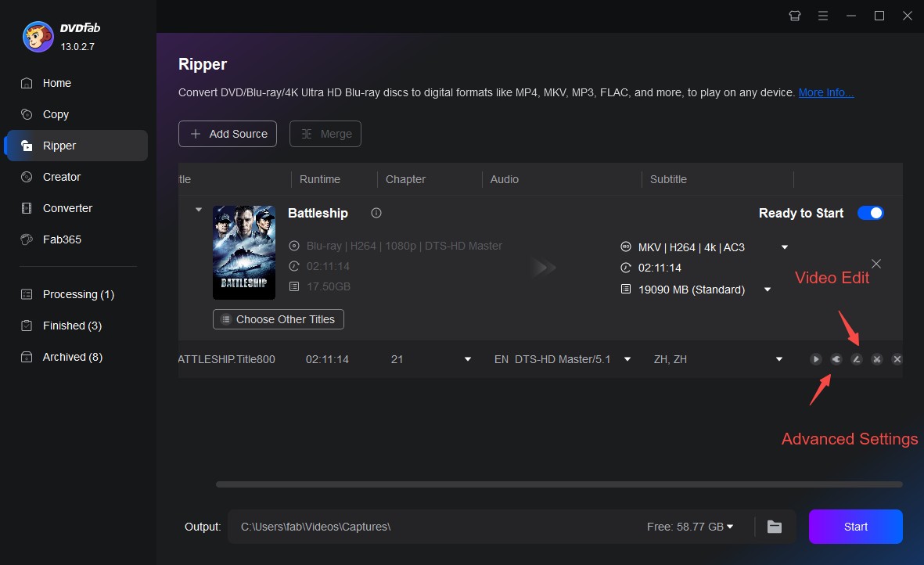Click the info icon next to Battleship
Image resolution: width=924 pixels, height=565 pixels.
pos(376,213)
